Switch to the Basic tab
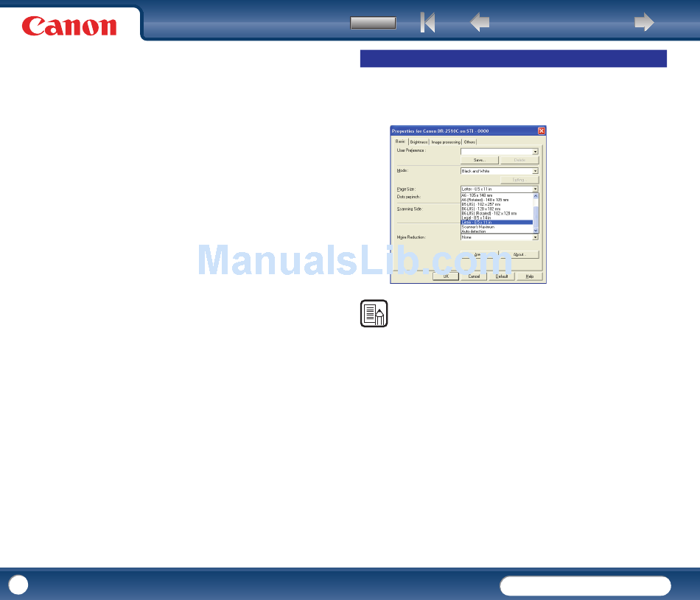 [x=400, y=142]
